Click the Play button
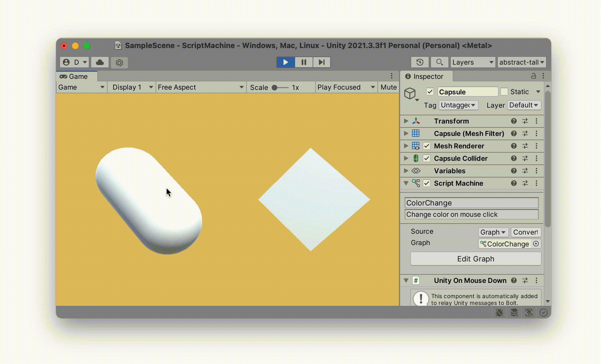The height and width of the screenshot is (364, 601). tap(286, 62)
